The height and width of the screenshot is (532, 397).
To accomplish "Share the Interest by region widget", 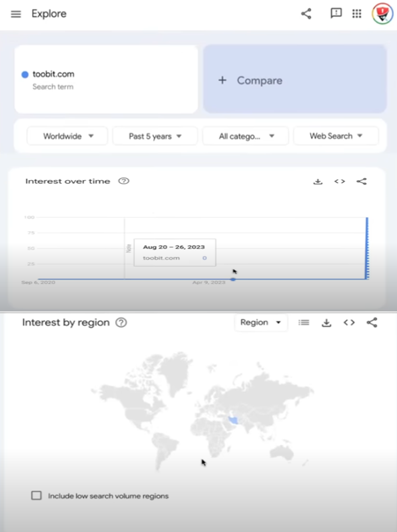I will [372, 322].
